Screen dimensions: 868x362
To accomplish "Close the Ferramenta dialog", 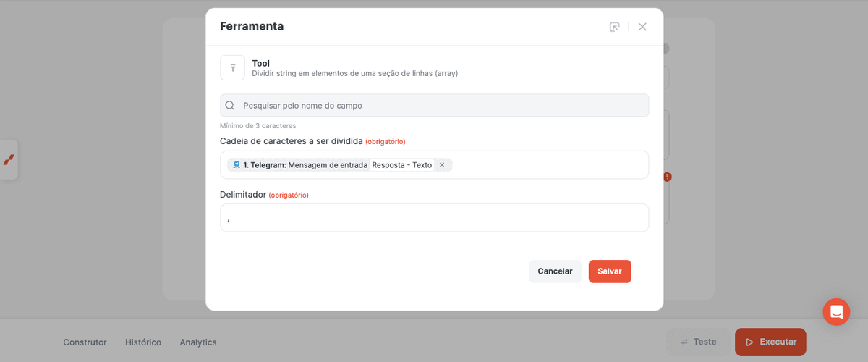I will [x=642, y=27].
